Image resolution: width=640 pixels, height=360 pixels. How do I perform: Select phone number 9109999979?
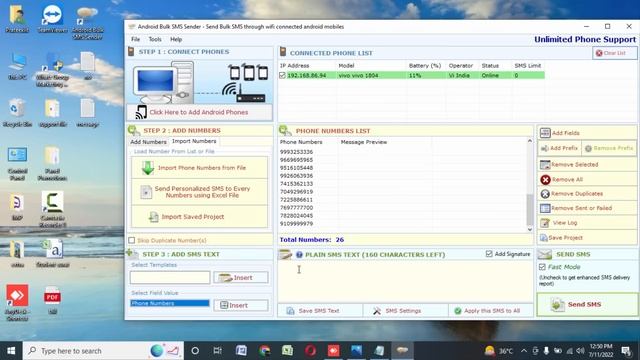(x=296, y=224)
